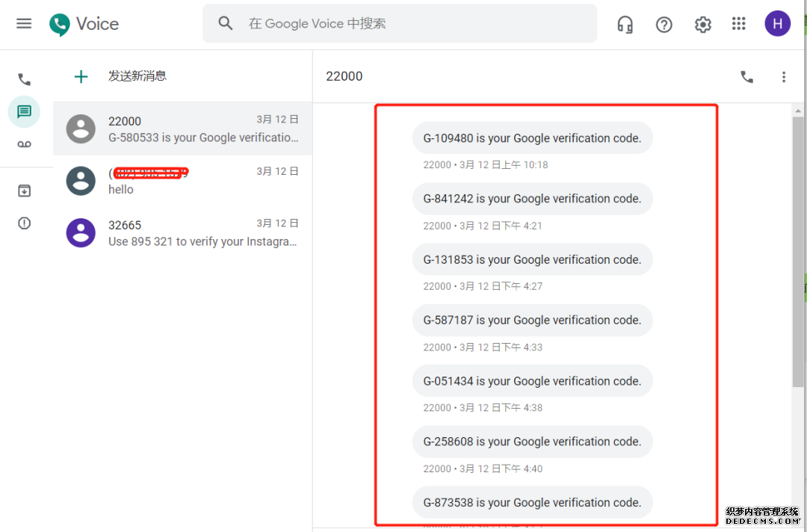Click the message G-051434 verification code

532,381
